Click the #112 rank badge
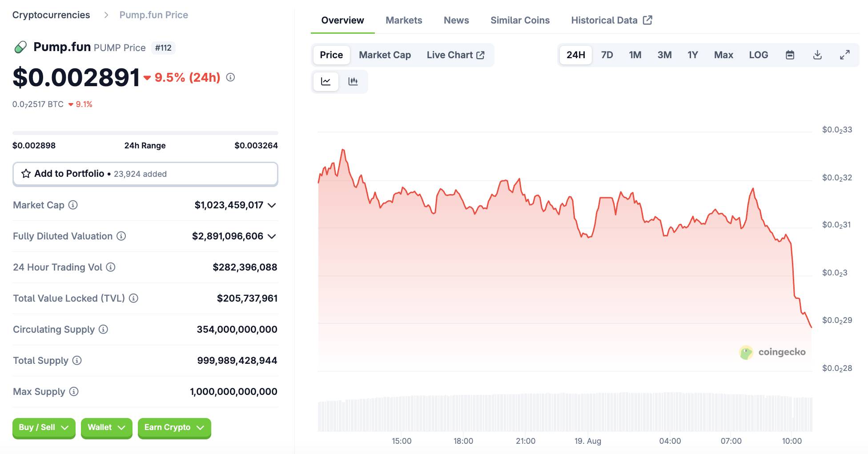This screenshot has height=454, width=868. pyautogui.click(x=163, y=48)
